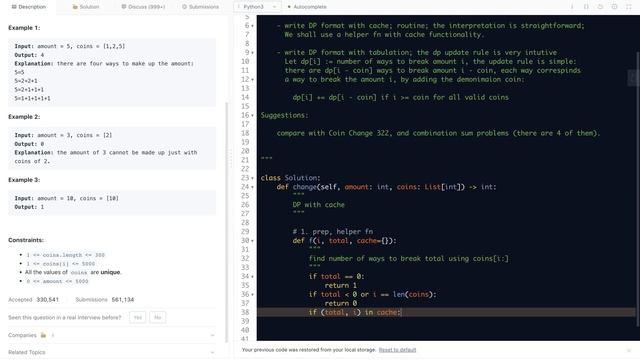Click the Reset to default link

[397, 350]
